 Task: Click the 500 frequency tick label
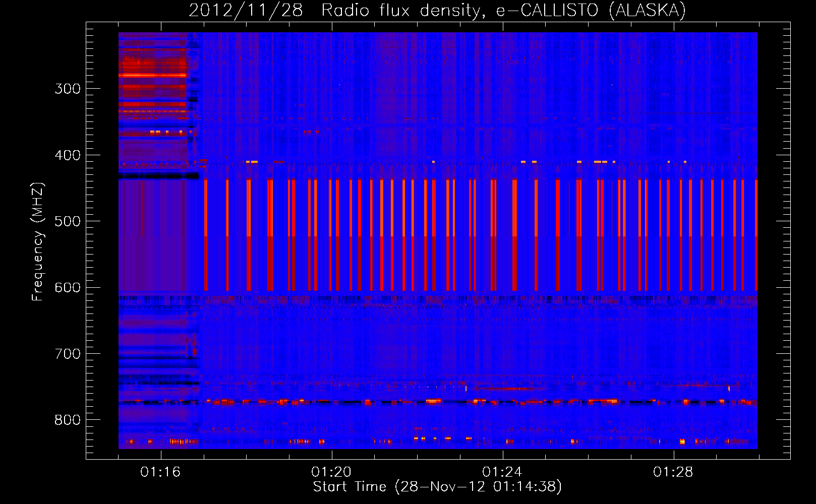pos(68,221)
